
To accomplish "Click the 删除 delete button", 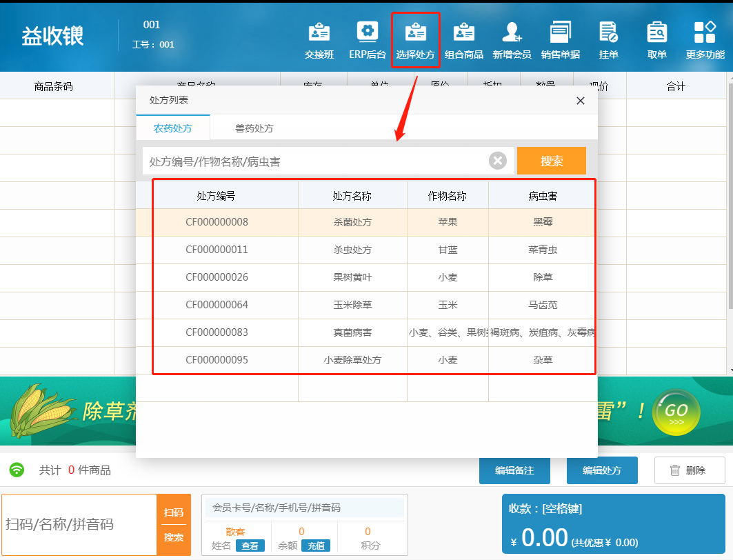I will click(x=689, y=470).
